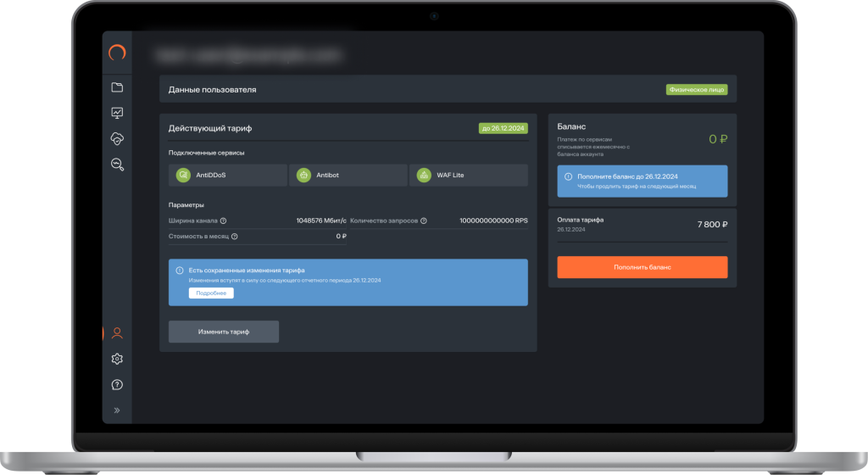868x475 pixels.
Task: Click the orange circle logo icon
Action: tap(117, 53)
